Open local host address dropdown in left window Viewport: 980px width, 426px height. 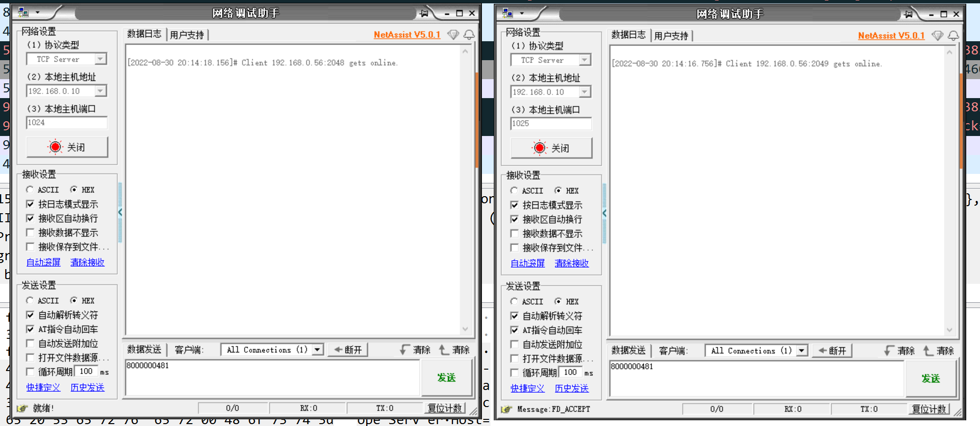click(100, 91)
